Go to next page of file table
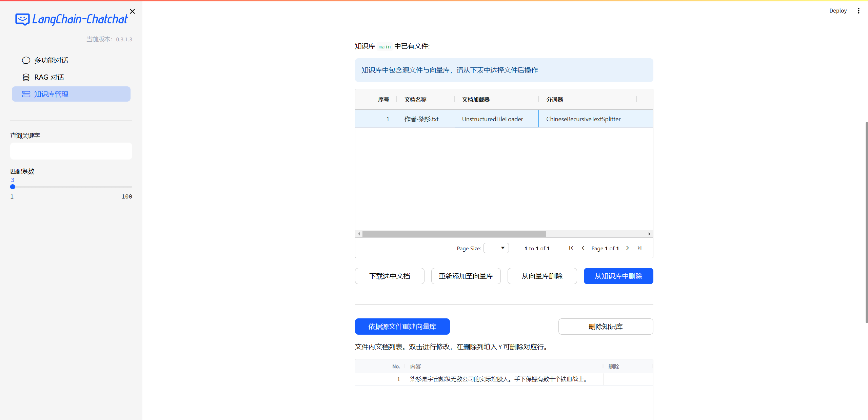868x420 pixels. pos(628,248)
